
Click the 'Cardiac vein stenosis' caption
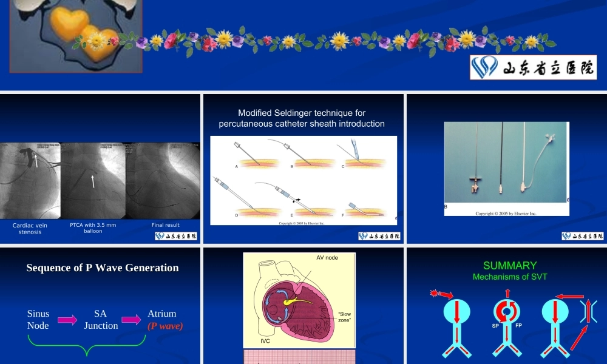tap(30, 229)
